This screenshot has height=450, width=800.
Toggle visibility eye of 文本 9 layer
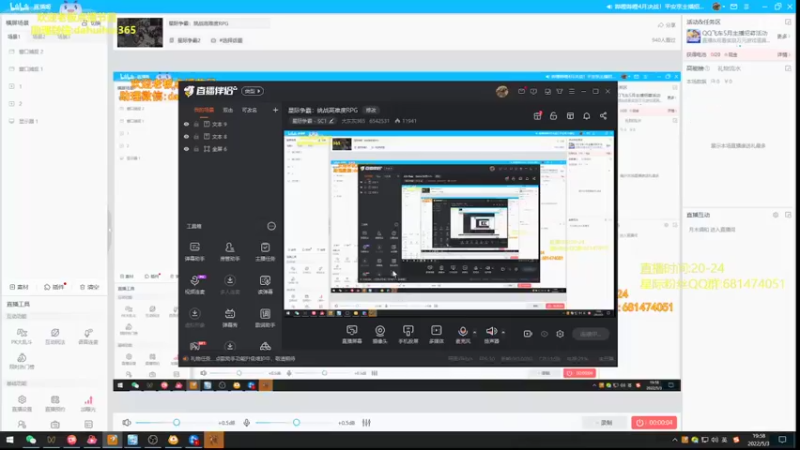186,124
